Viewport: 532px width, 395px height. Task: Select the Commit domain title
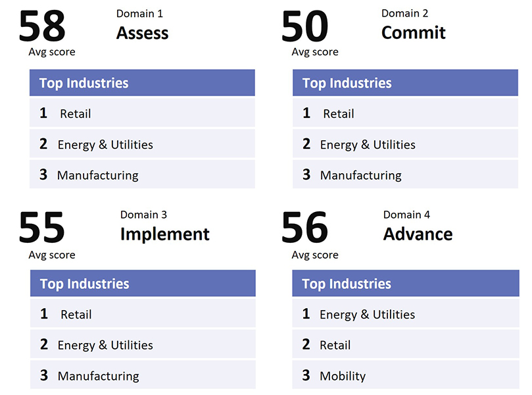tap(413, 32)
